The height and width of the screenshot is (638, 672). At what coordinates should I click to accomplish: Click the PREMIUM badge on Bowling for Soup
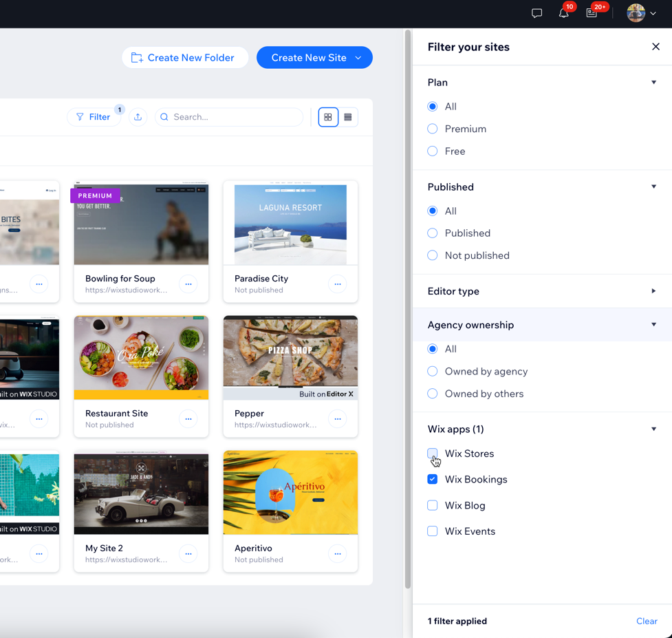(x=95, y=195)
